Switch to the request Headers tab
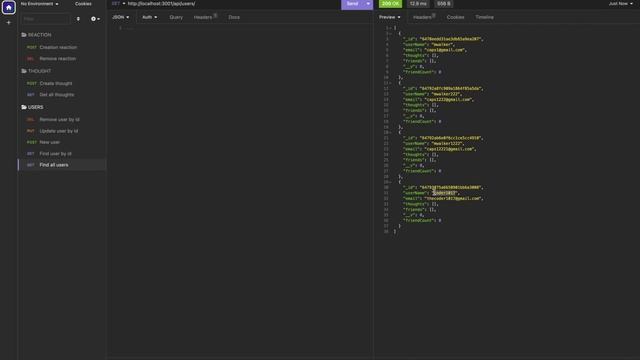Screen dimensions: 640x360 (x=205, y=17)
